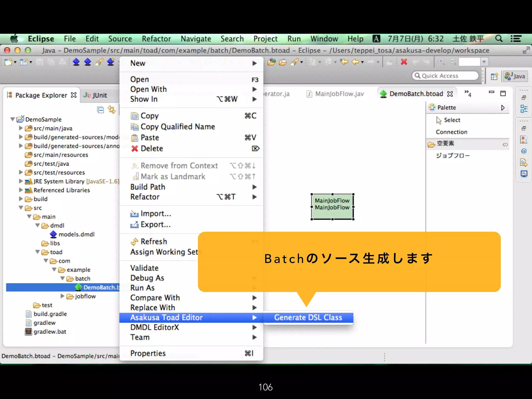Open the Asakusa Toad Editor submenu
The image size is (532, 399).
coord(191,317)
